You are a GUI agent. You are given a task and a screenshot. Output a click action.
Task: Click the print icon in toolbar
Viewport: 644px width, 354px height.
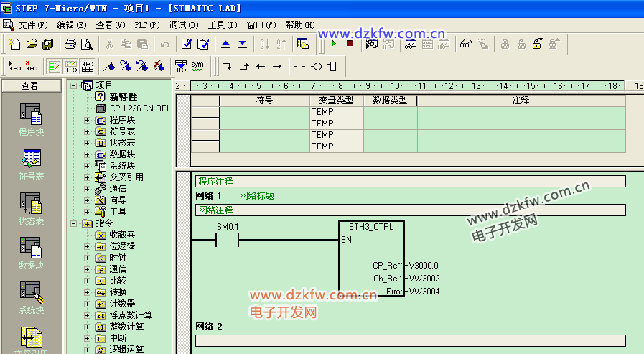[70, 44]
